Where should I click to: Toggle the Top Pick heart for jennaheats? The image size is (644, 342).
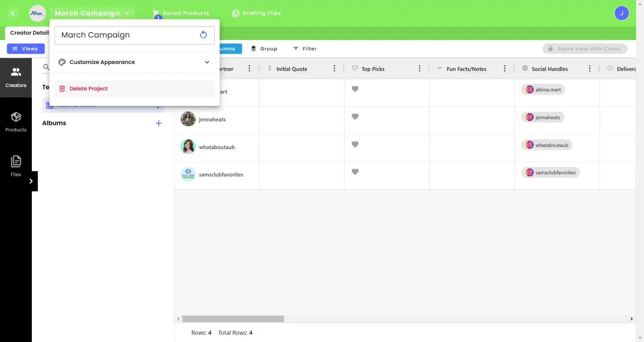(356, 116)
